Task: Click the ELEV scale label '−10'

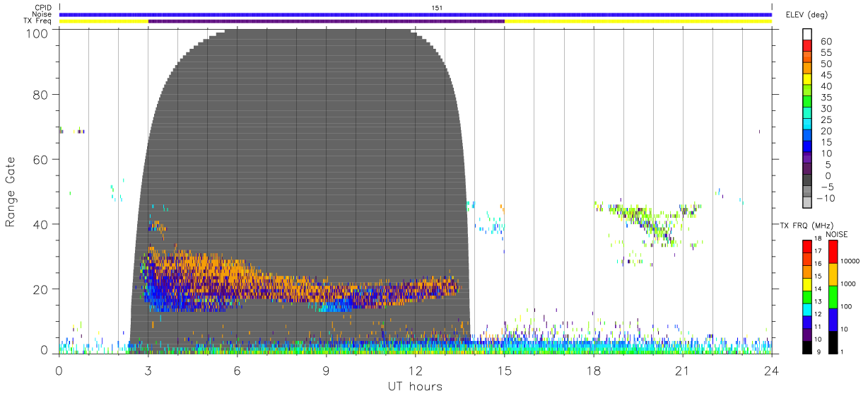Action: click(x=826, y=199)
